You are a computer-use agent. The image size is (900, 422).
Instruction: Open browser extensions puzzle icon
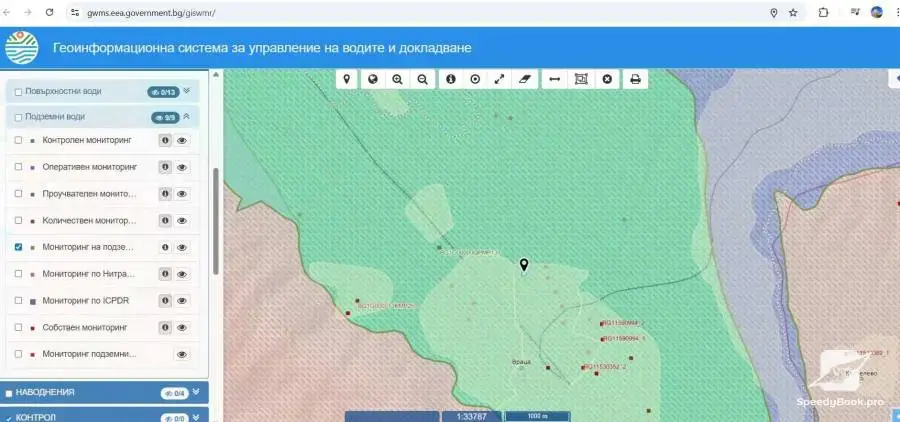tap(823, 13)
